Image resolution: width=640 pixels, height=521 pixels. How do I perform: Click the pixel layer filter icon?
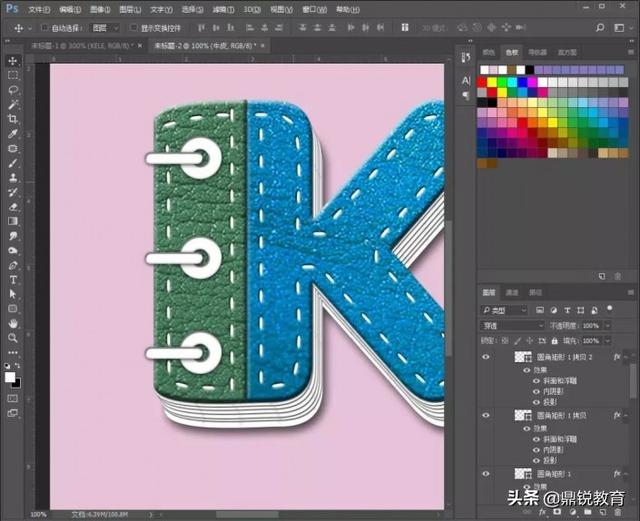tap(540, 310)
